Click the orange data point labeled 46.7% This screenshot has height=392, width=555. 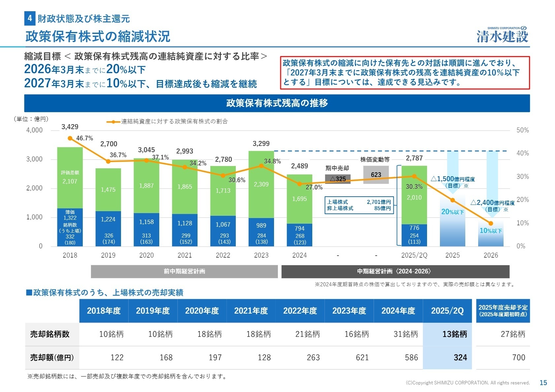click(70, 138)
